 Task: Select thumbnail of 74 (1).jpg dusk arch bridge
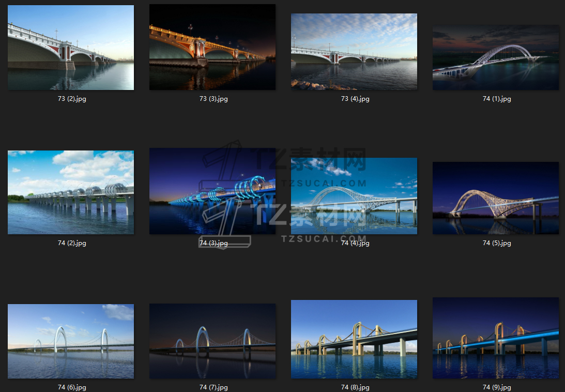pyautogui.click(x=496, y=57)
